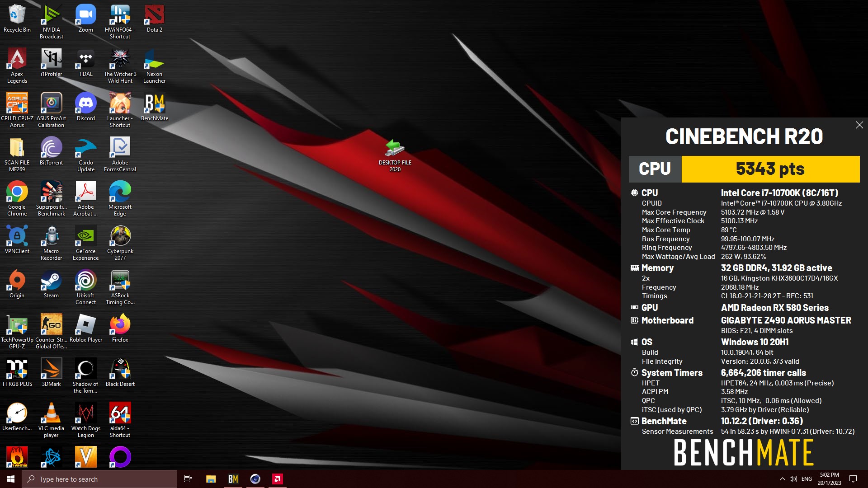Select the Launcher - Shortcut icon

coord(120,111)
